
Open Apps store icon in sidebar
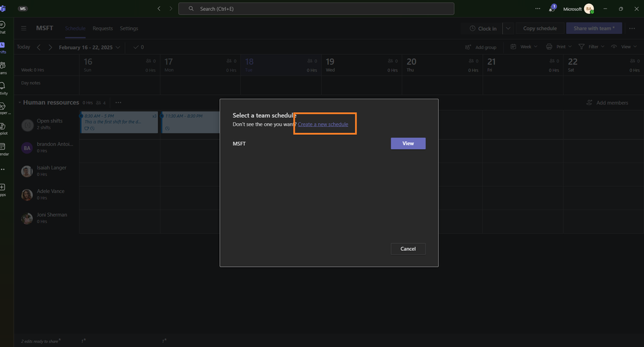click(3, 190)
